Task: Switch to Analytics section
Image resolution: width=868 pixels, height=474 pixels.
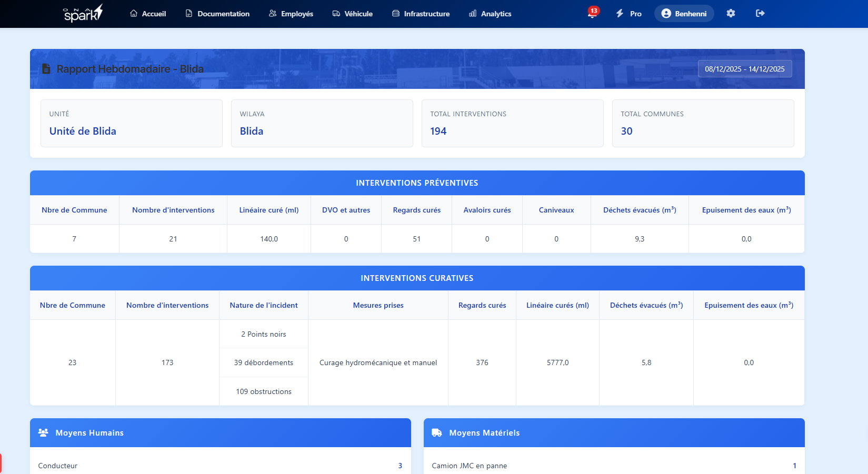Action: point(490,14)
